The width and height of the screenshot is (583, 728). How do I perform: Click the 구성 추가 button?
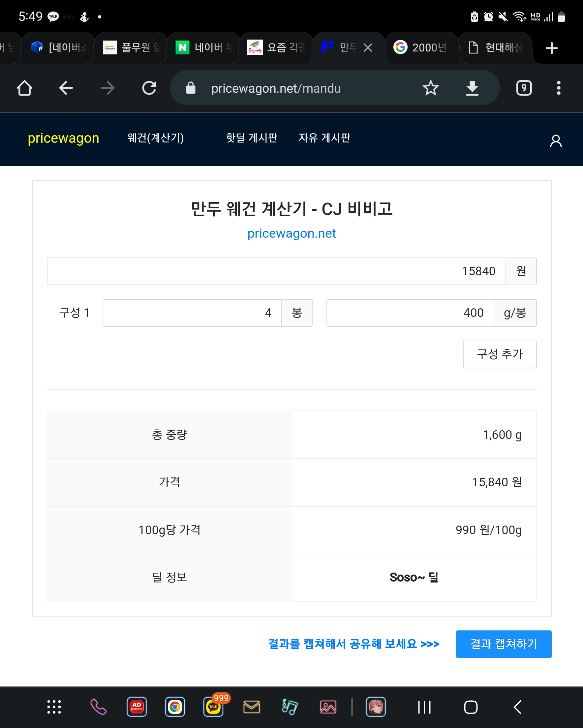tap(499, 354)
